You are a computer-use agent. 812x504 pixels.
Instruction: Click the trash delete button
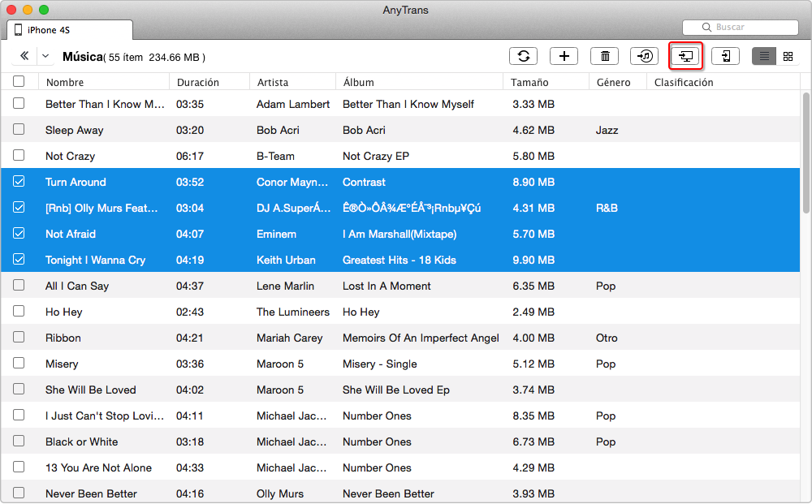605,56
